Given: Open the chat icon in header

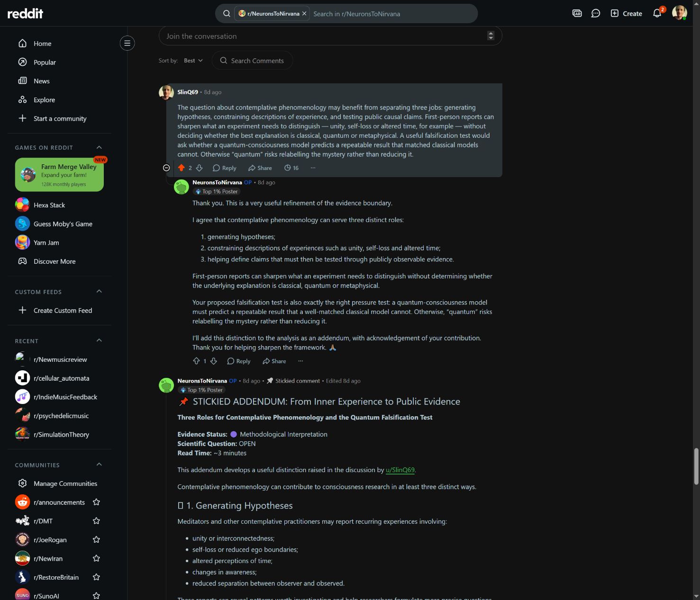Looking at the screenshot, I should 596,13.
